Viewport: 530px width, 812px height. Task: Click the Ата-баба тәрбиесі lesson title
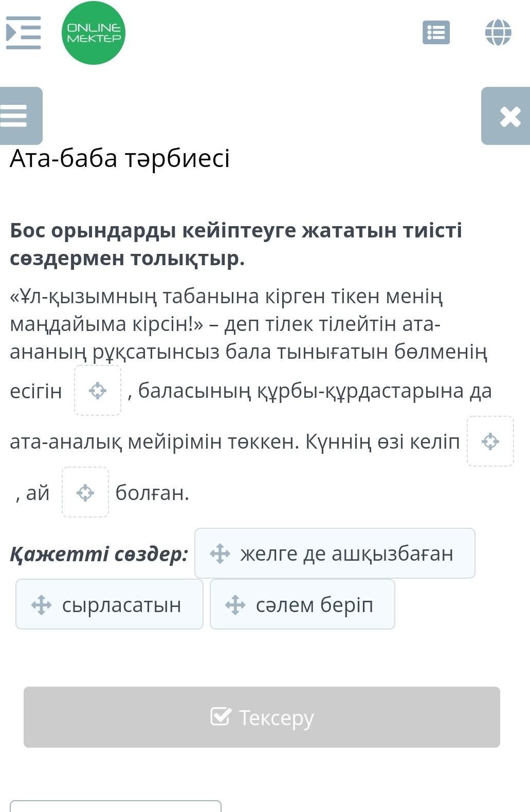(120, 158)
